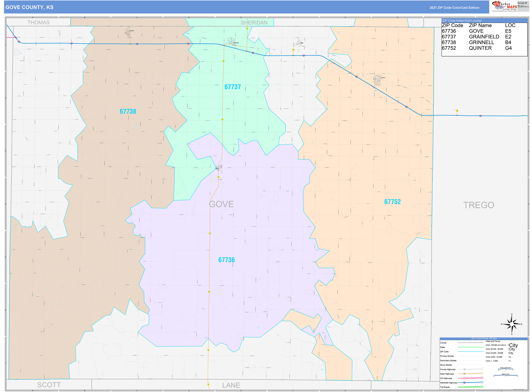Click the Scale in Miles bar
The image size is (532, 392).
(506, 375)
